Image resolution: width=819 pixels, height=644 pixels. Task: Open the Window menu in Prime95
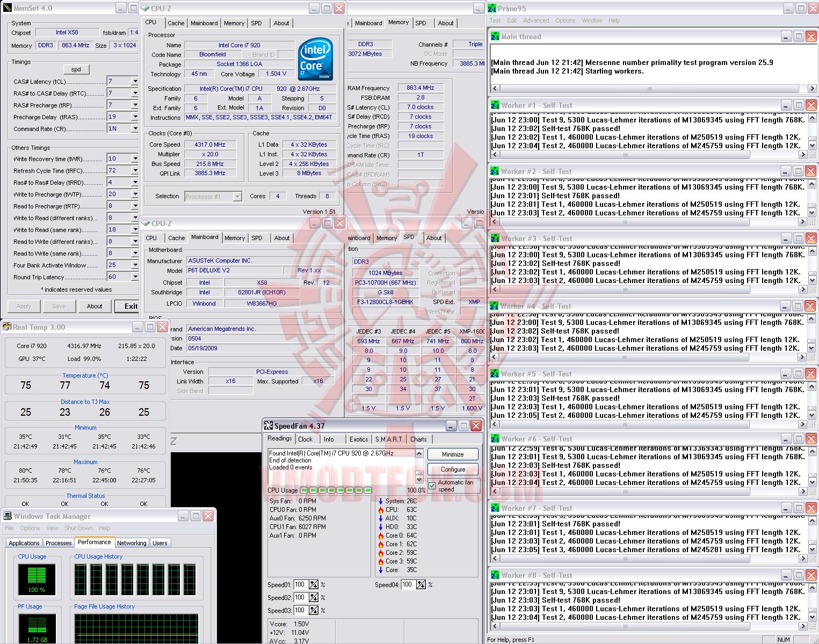(592, 20)
